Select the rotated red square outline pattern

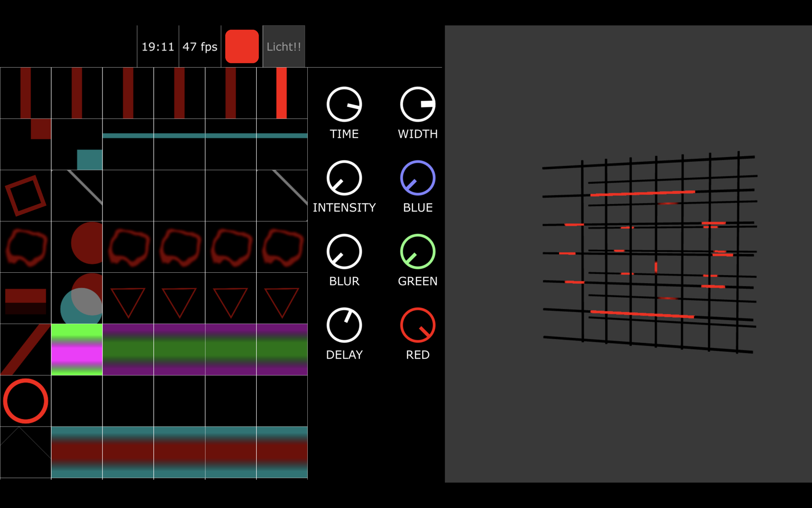tap(25, 196)
